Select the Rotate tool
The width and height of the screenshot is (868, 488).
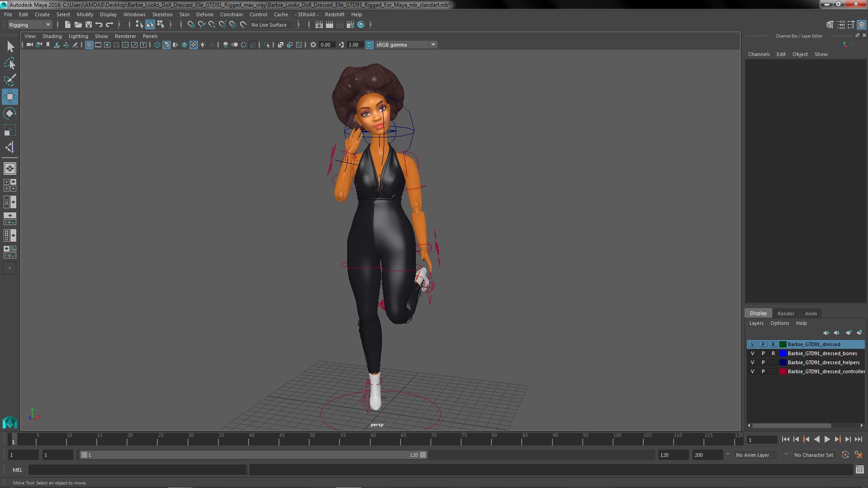click(x=10, y=113)
